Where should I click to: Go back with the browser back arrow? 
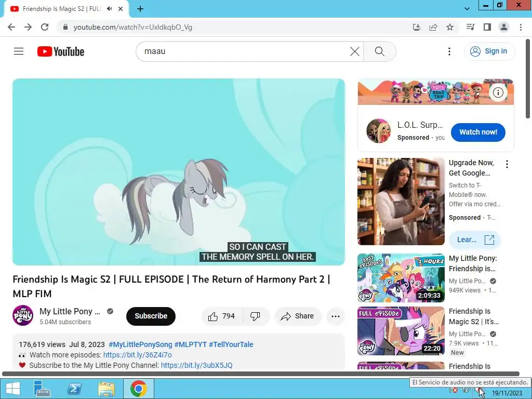[11, 27]
